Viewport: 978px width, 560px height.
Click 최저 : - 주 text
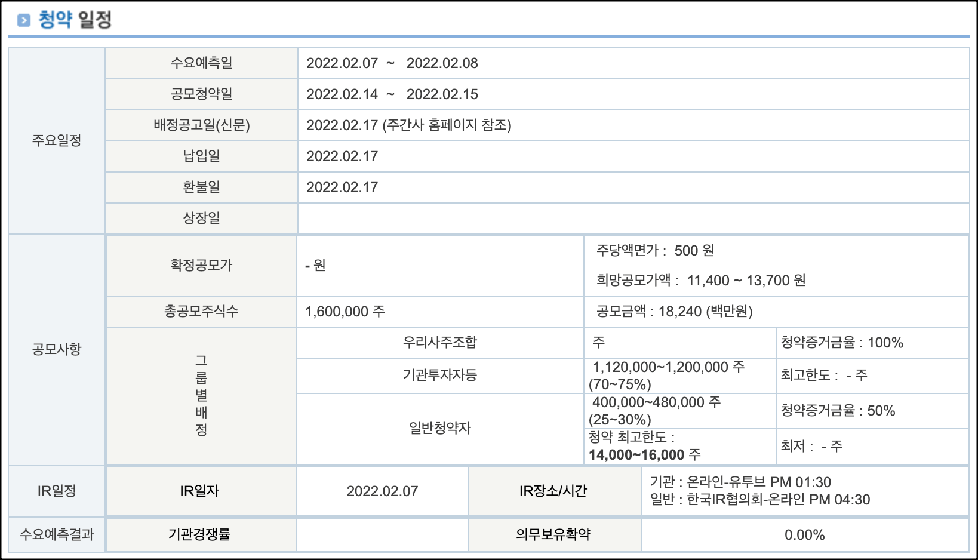[811, 446]
